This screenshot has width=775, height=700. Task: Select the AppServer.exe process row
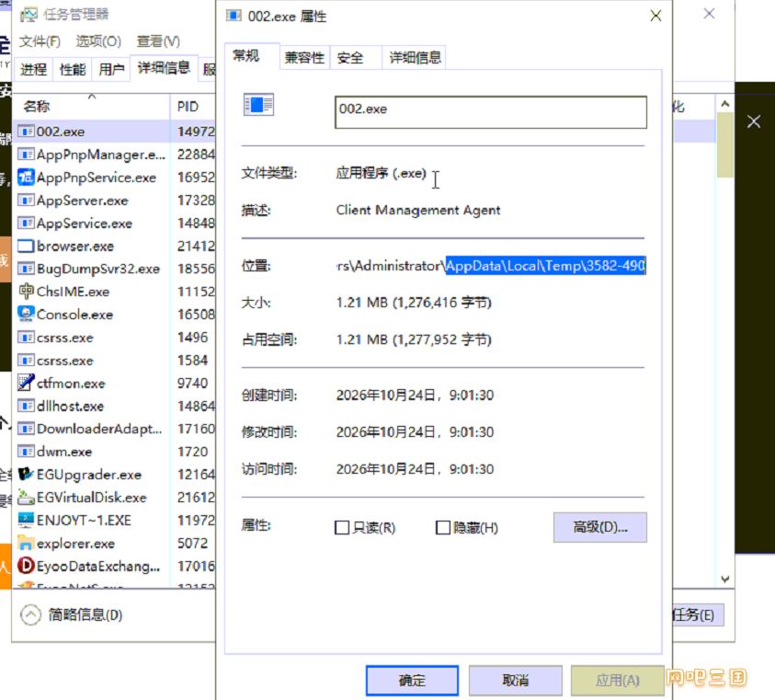(114, 201)
